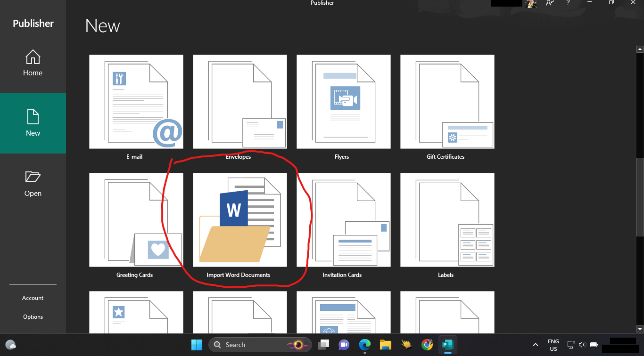The width and height of the screenshot is (644, 356).
Task: Open the feedback person icon in title bar
Action: tap(550, 3)
